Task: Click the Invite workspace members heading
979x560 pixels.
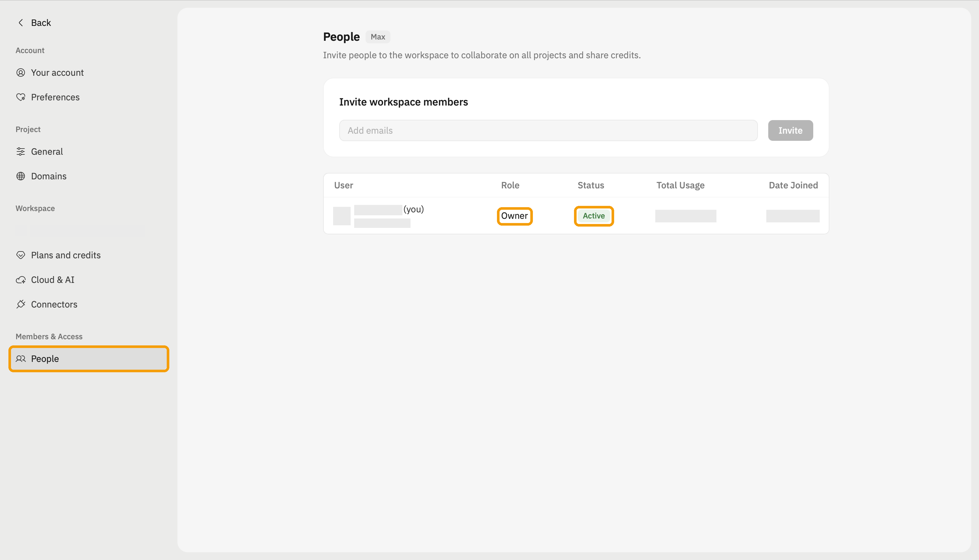Action: [403, 102]
